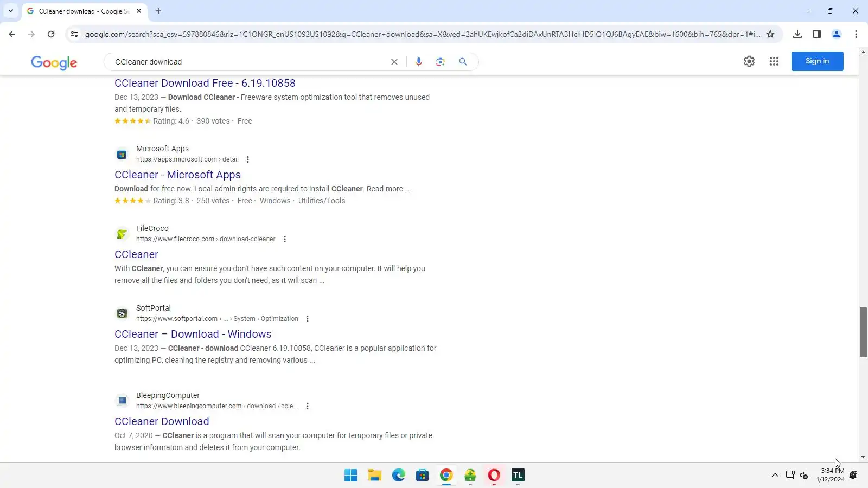Open more options for FileCroco result
The height and width of the screenshot is (488, 868).
coord(285,239)
